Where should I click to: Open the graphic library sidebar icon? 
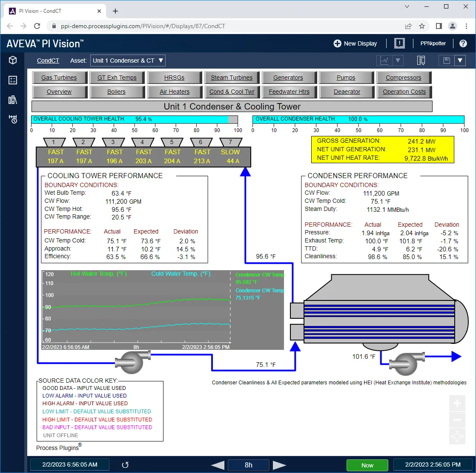pos(13,100)
